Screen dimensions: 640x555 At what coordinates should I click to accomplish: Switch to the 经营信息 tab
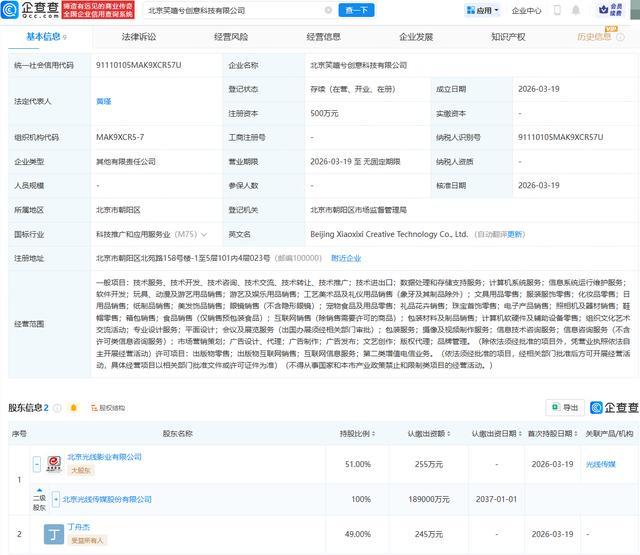tap(323, 37)
